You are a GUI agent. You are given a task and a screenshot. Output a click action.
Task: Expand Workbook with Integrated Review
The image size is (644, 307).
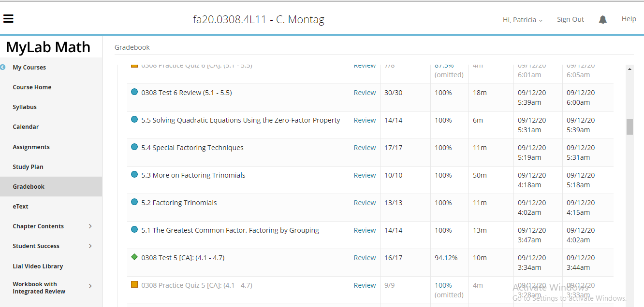(90, 286)
